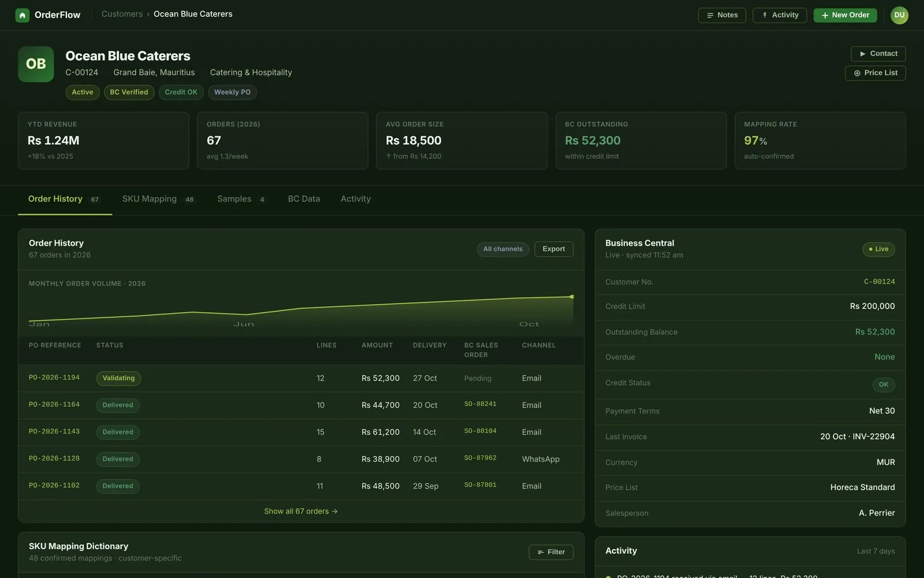Open Activity from the top bar
This screenshot has width=924, height=578.
780,15
